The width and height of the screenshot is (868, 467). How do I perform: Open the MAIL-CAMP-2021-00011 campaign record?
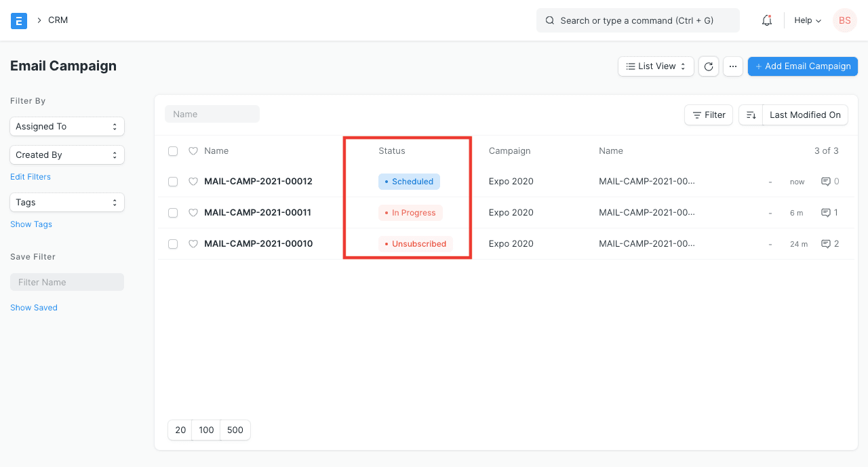tap(258, 213)
